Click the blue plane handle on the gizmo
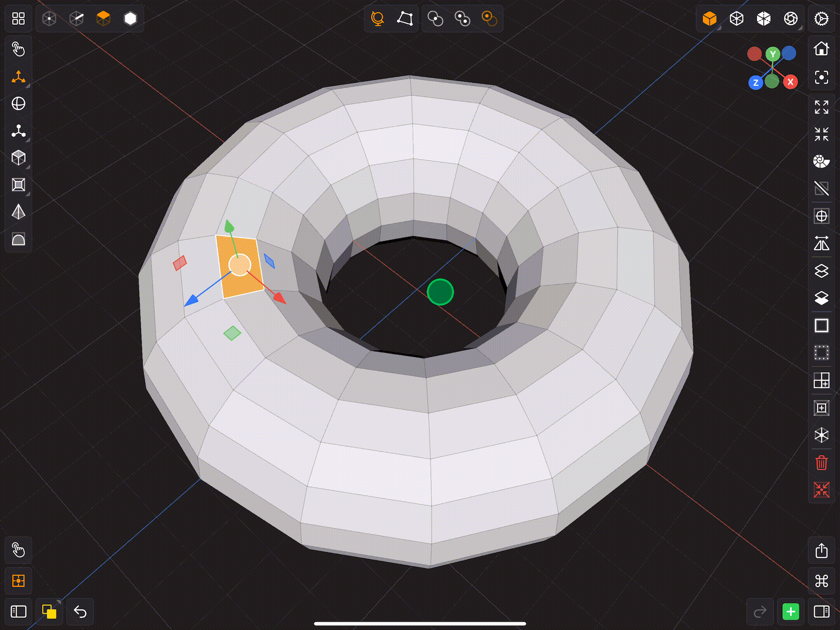The image size is (840, 630). point(269,261)
